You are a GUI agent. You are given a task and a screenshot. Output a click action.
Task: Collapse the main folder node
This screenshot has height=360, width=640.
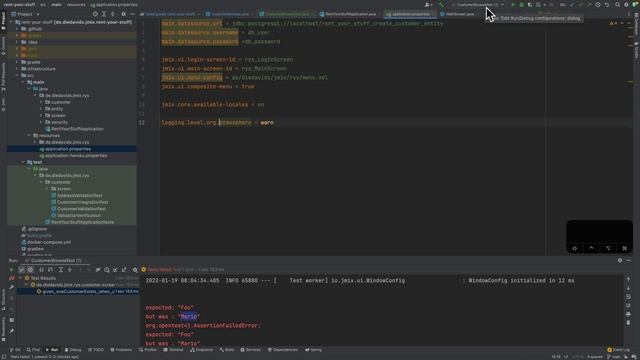(x=23, y=82)
